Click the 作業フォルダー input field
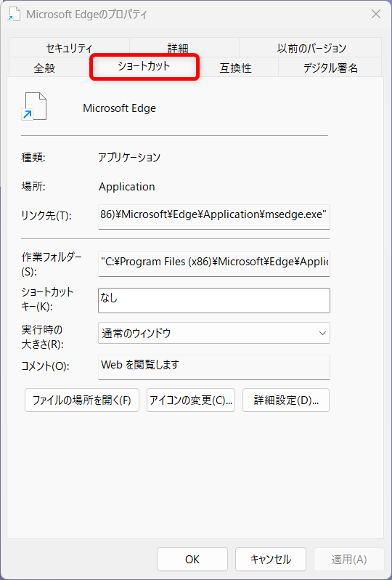The height and width of the screenshot is (580, 392). click(214, 264)
